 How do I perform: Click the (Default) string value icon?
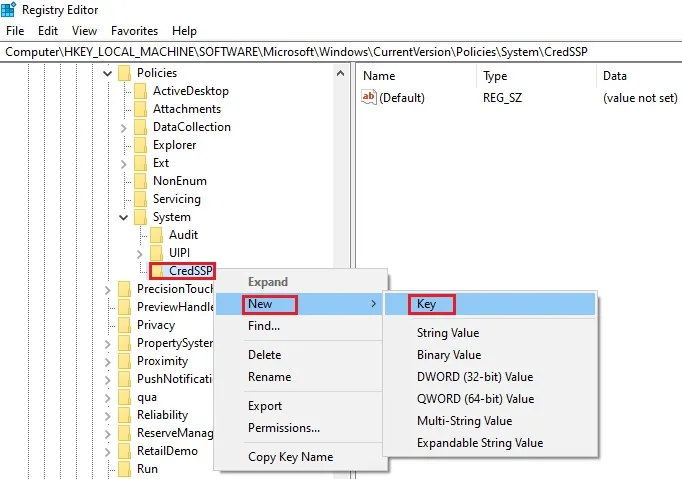click(x=369, y=97)
